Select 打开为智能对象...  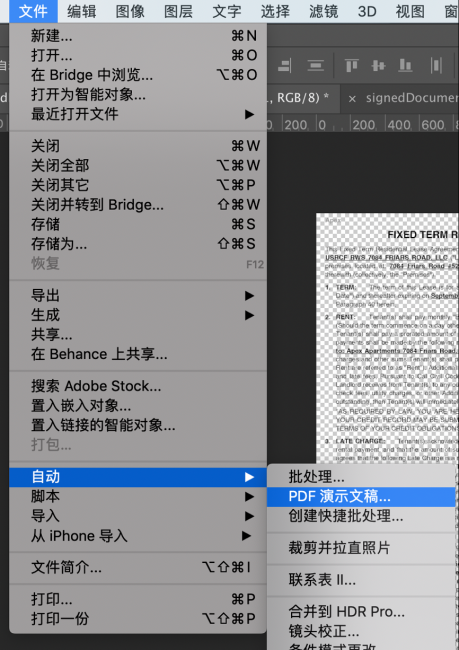pos(138,95)
